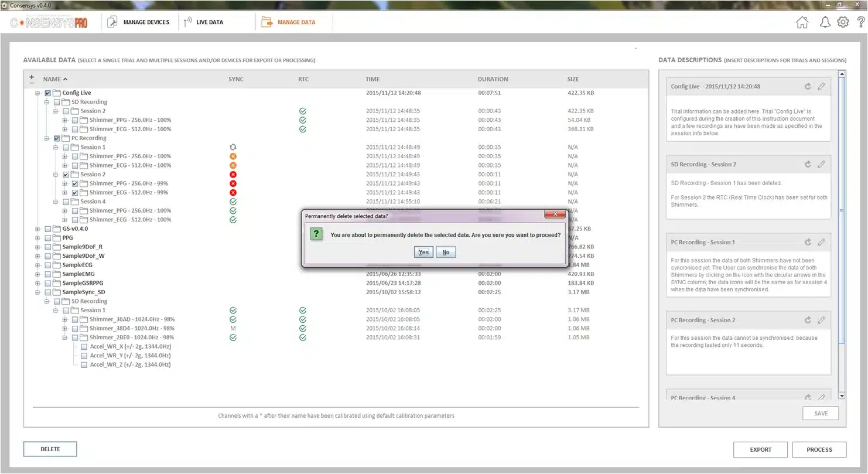The image size is (868, 474).
Task: Collapse the Config Live trial tree
Action: click(38, 93)
